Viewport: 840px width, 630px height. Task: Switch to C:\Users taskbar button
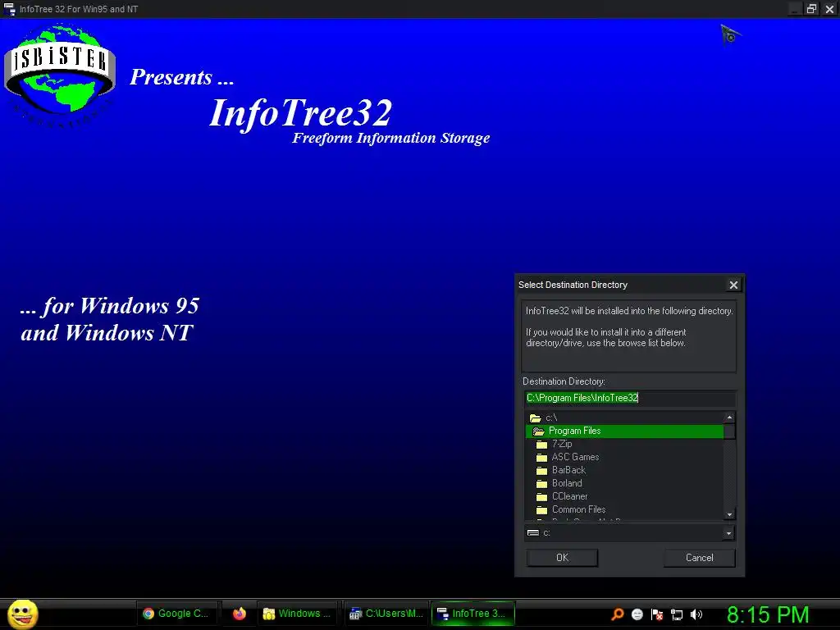[x=386, y=614]
